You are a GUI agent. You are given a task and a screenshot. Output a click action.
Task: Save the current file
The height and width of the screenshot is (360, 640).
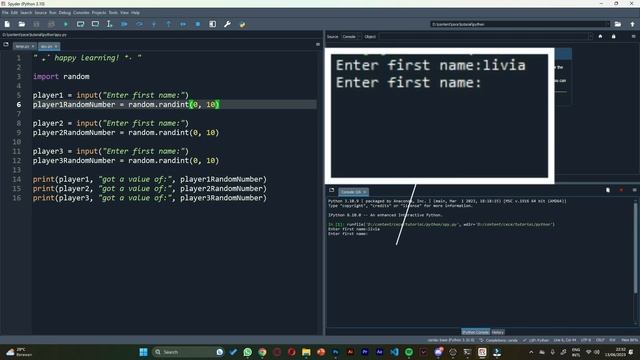[36, 24]
